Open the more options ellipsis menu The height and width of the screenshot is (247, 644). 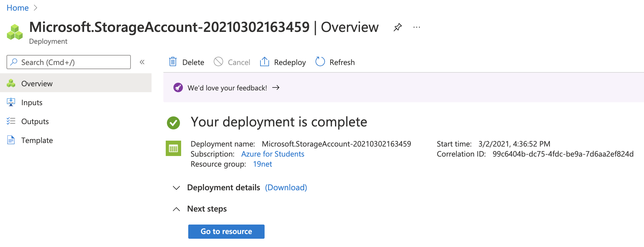click(417, 27)
